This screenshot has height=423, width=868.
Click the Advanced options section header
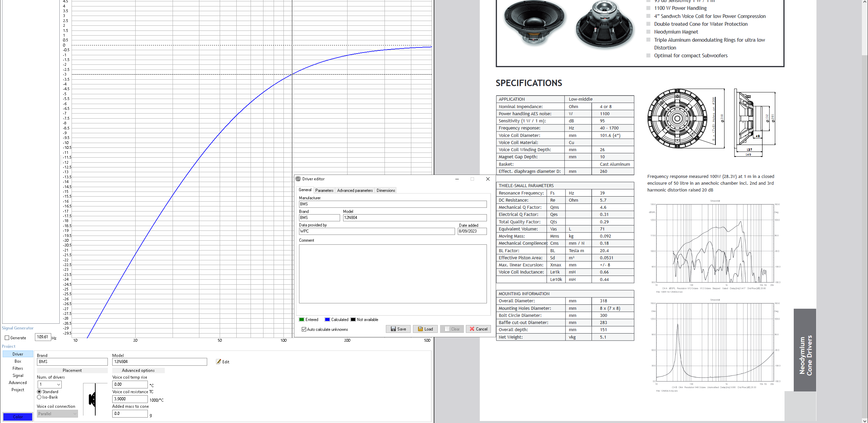[x=138, y=370]
